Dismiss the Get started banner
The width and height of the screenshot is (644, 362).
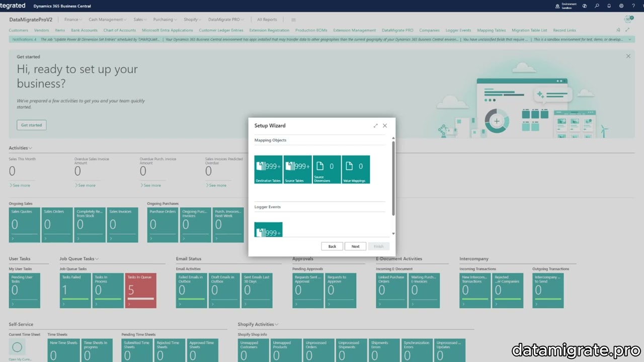[x=628, y=56]
